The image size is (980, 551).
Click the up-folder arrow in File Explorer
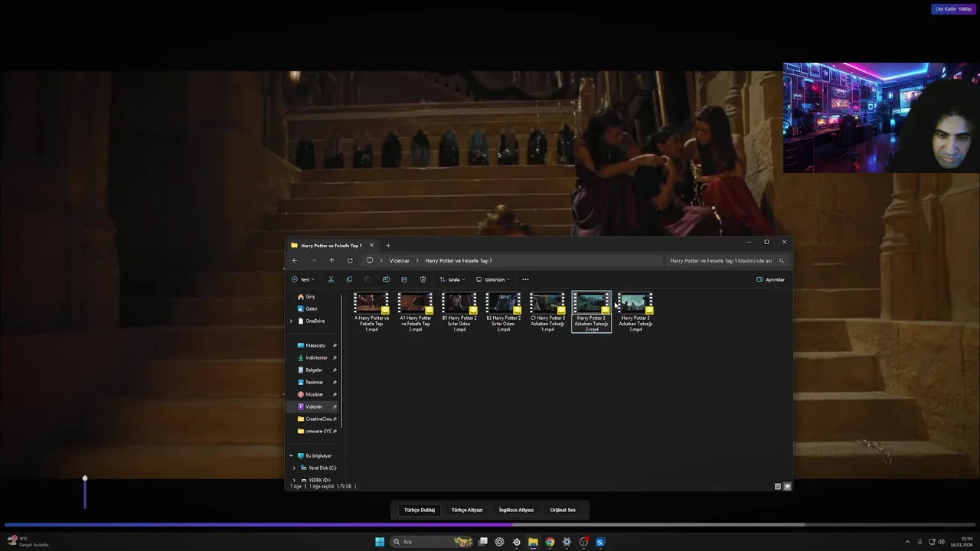click(x=332, y=261)
